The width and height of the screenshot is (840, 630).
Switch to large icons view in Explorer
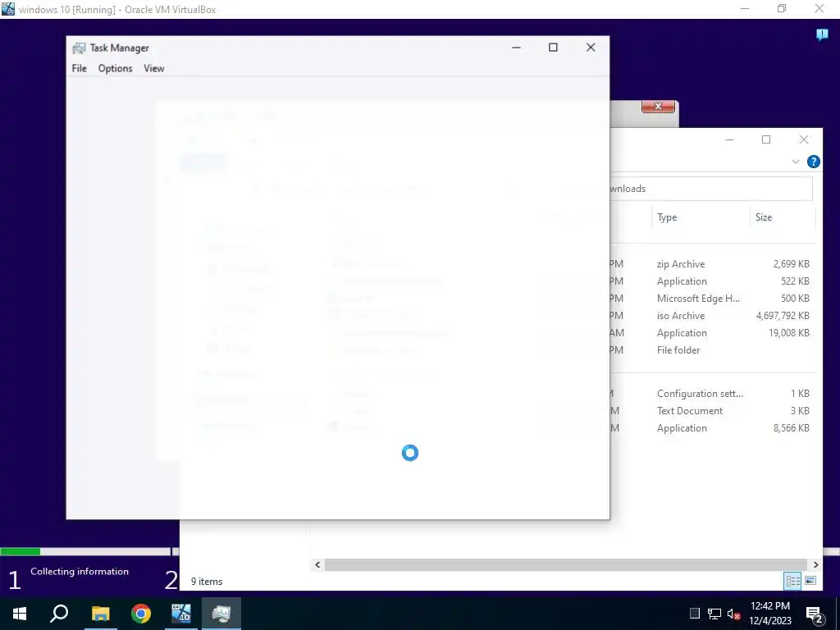click(810, 581)
